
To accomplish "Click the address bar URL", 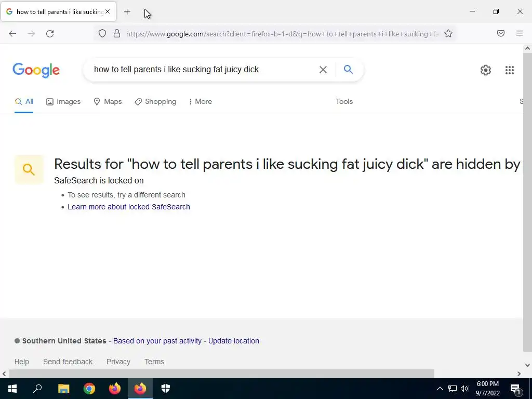I will (282, 34).
